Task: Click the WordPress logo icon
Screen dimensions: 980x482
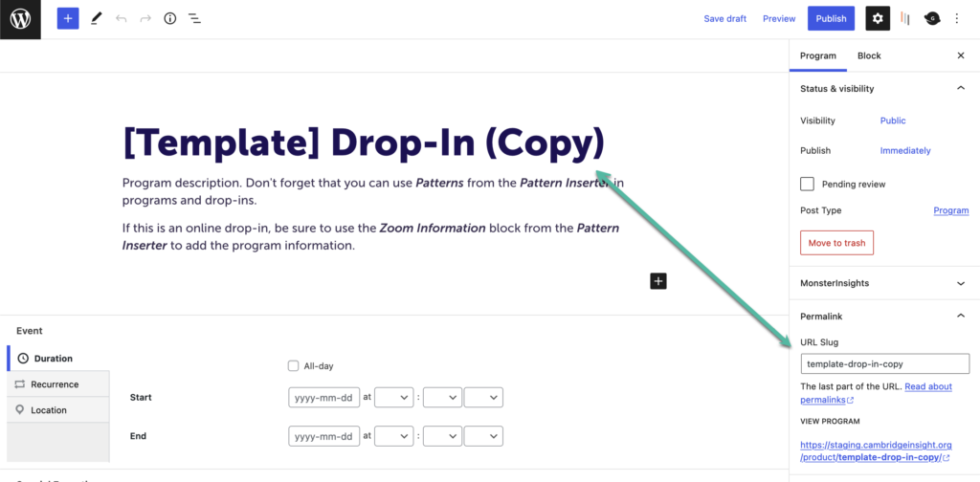Action: [20, 19]
